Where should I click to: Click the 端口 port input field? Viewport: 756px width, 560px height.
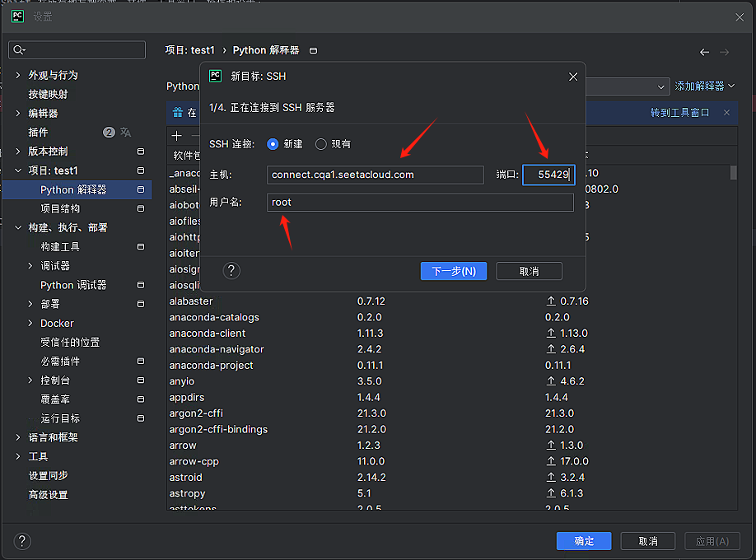point(548,175)
